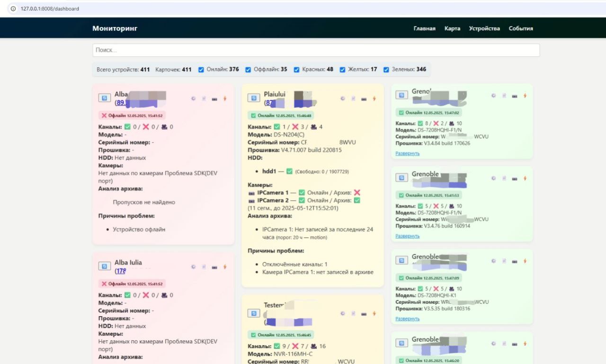Click the gear icon on the Grenoble V3.4.76 card
This screenshot has height=364, width=606.
click(x=493, y=178)
